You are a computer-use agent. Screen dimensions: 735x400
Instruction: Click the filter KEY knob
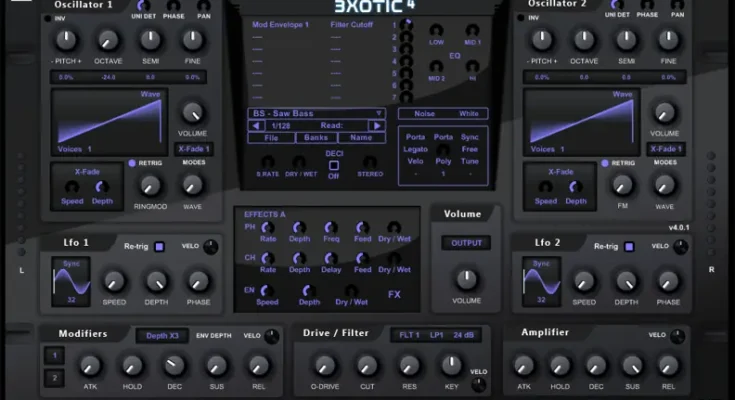tap(451, 366)
